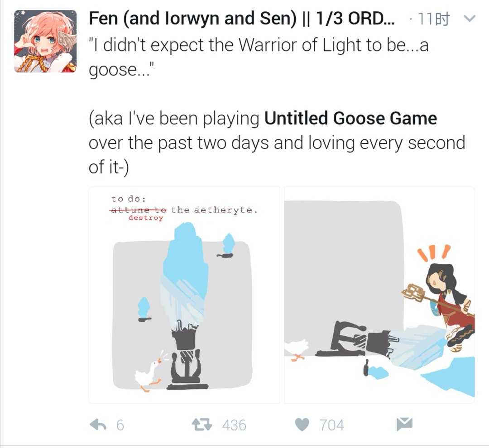View the left aetheryte to-do image
Image resolution: width=489 pixels, height=448 pixels.
tap(184, 295)
